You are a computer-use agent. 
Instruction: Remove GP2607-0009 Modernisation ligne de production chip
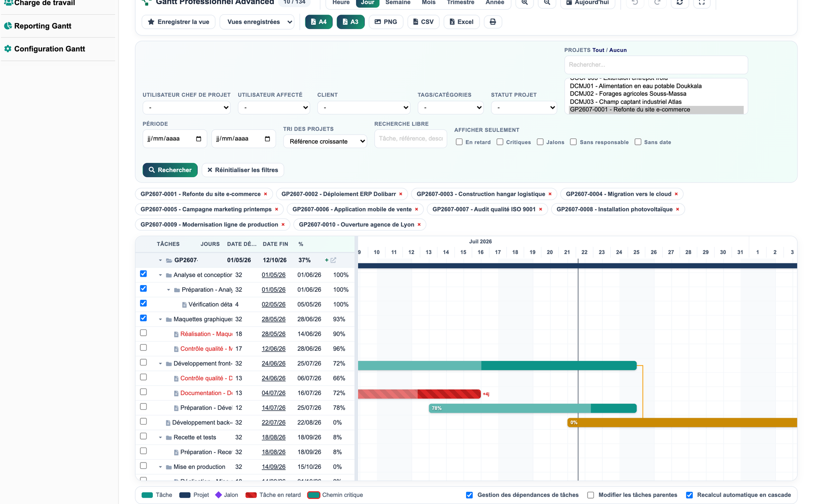[283, 225]
